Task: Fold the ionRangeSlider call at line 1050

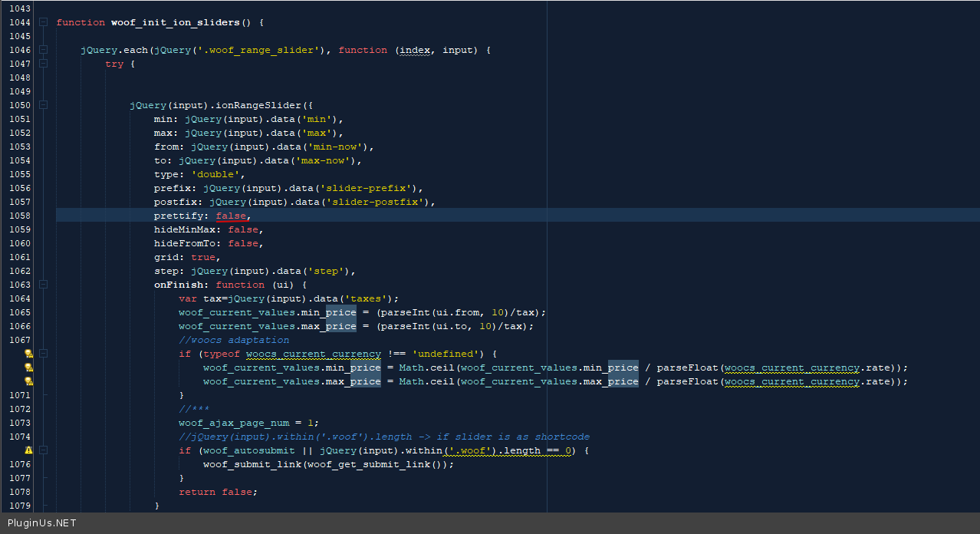Action: tap(43, 105)
